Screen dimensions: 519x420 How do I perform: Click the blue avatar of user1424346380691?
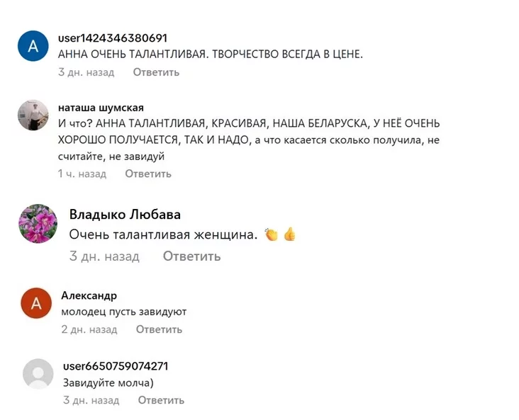tap(32, 46)
